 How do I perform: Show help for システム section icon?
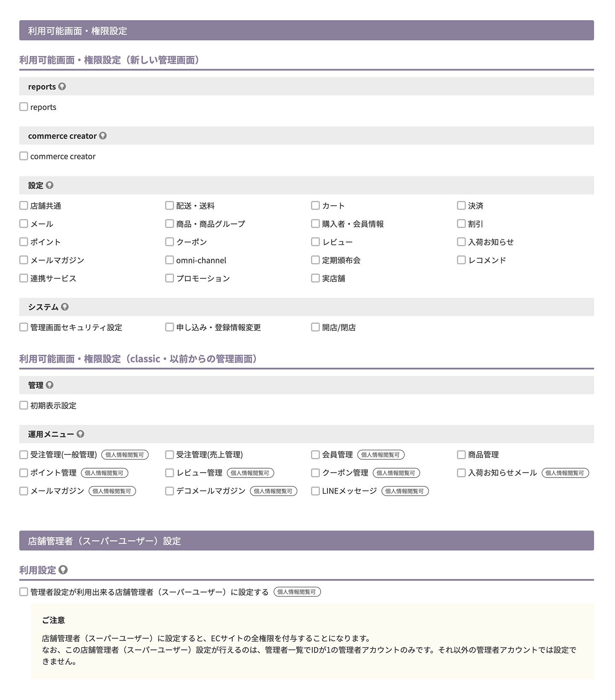click(65, 307)
